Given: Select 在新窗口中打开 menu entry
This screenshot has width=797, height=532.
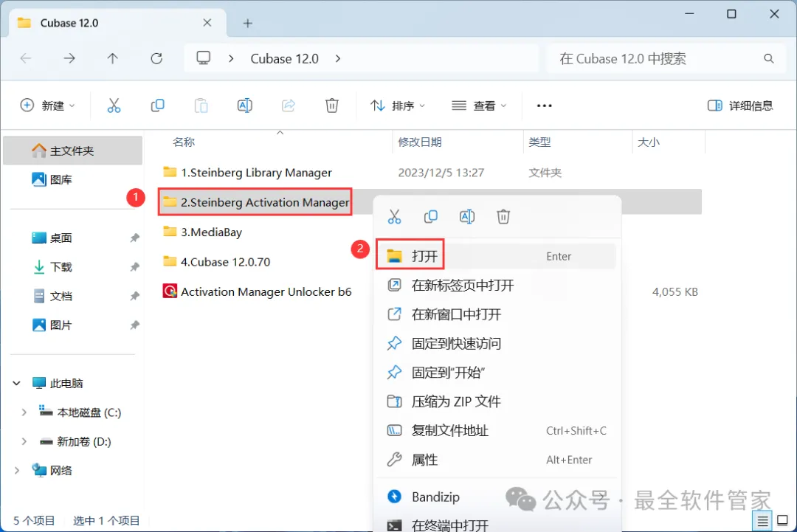Looking at the screenshot, I should coord(496,314).
